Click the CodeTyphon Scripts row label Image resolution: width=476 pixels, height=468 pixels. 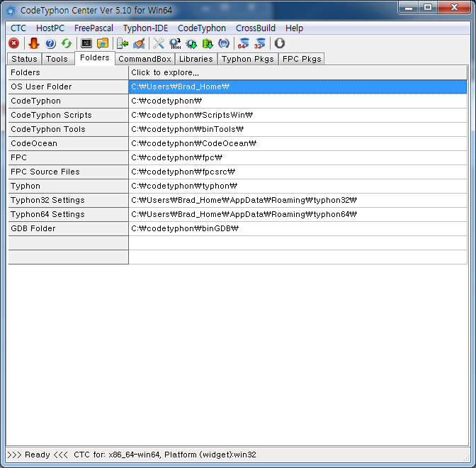click(68, 115)
